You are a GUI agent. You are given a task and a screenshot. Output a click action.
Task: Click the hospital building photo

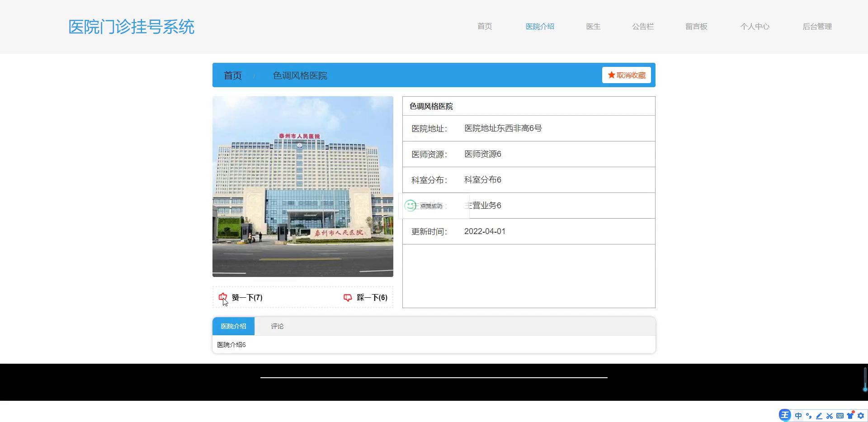click(x=303, y=187)
